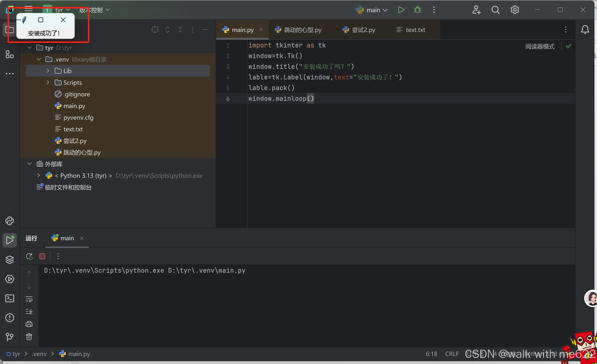Open the Terminal tool window

click(10, 298)
